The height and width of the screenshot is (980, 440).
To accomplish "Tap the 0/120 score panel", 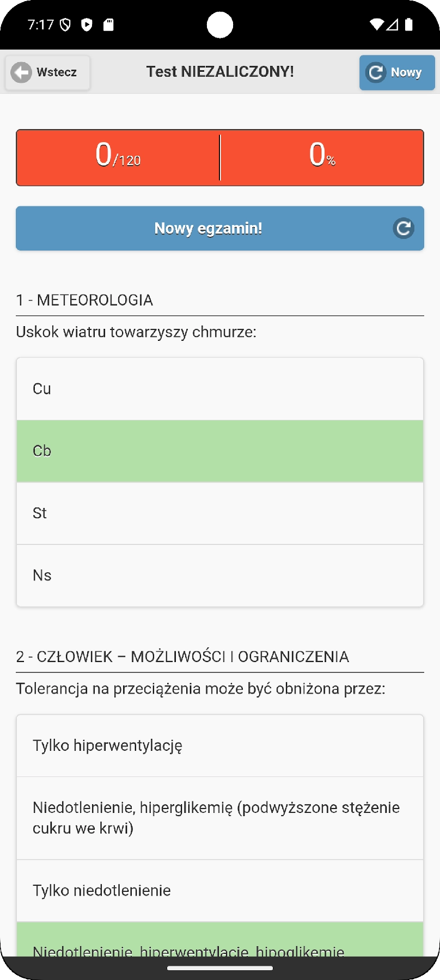I will point(118,157).
